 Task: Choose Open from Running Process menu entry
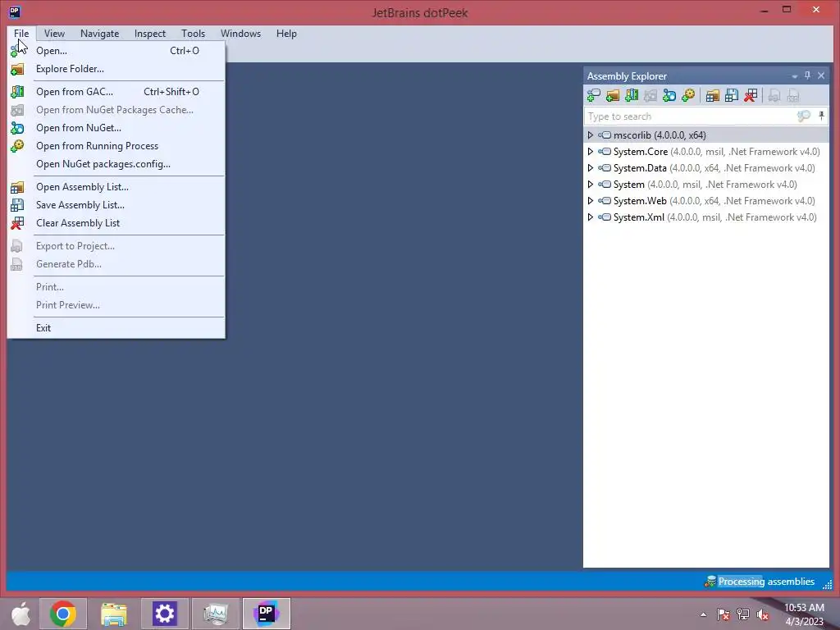pyautogui.click(x=116, y=146)
